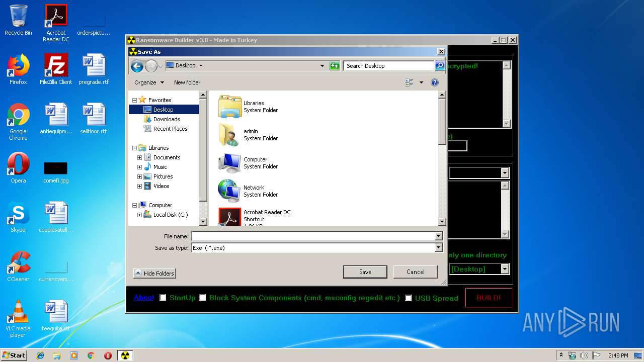Image resolution: width=644 pixels, height=362 pixels.
Task: Select the Libraries system folder icon
Action: [230, 107]
